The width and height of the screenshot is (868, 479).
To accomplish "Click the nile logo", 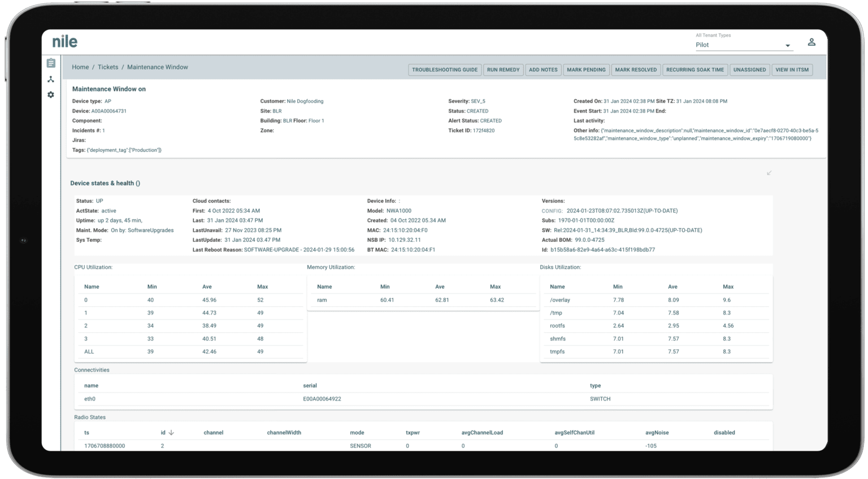I will tap(64, 41).
